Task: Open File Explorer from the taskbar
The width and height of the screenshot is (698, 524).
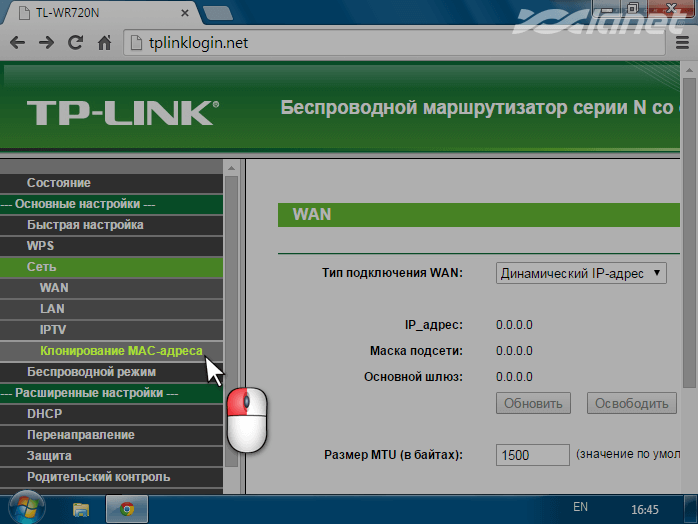Action: pos(81,509)
